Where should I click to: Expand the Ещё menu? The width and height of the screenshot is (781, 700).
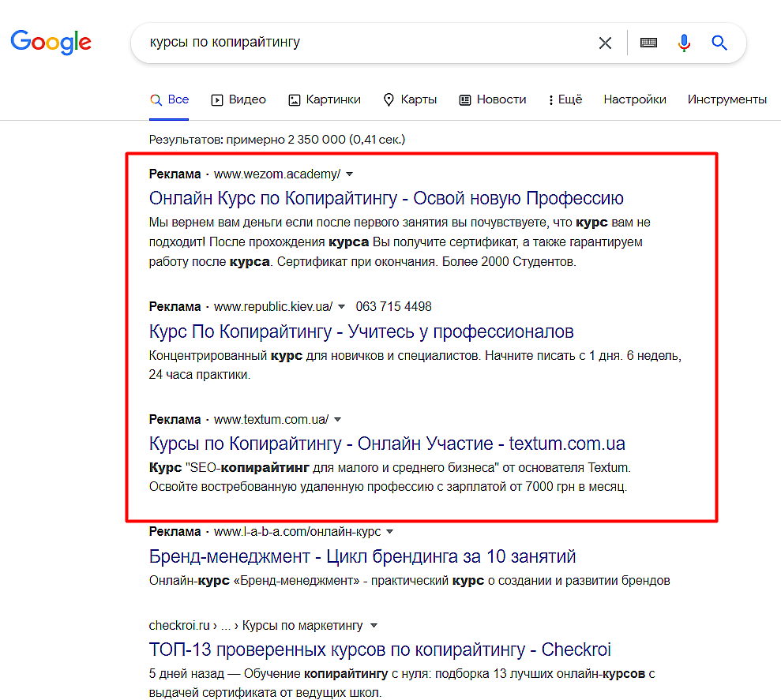pos(565,99)
